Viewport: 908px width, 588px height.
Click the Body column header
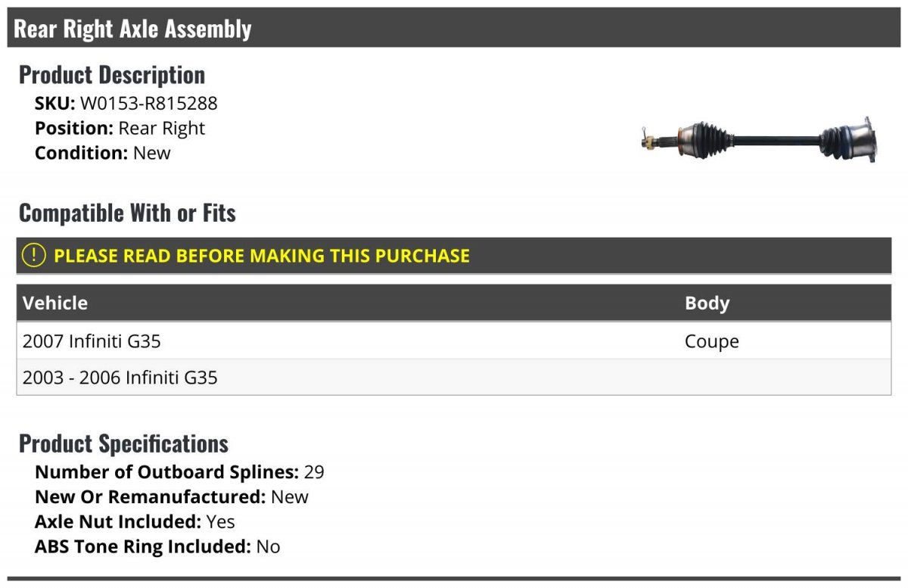707,303
